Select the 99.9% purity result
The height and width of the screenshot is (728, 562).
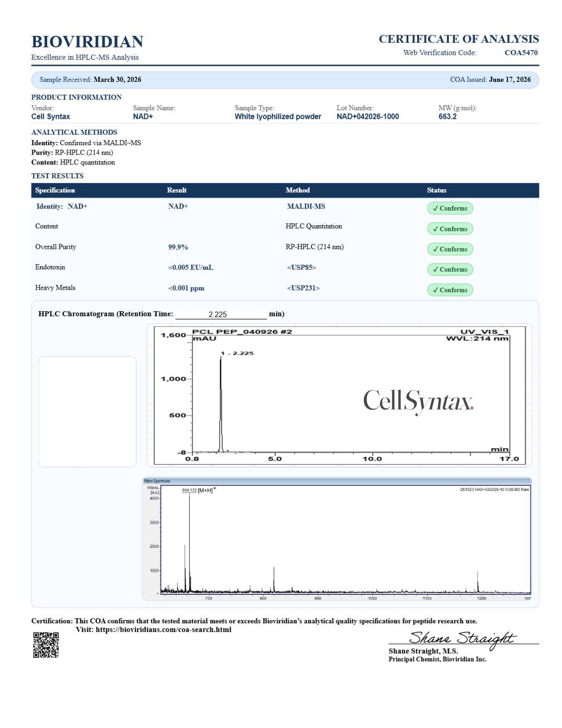point(178,247)
